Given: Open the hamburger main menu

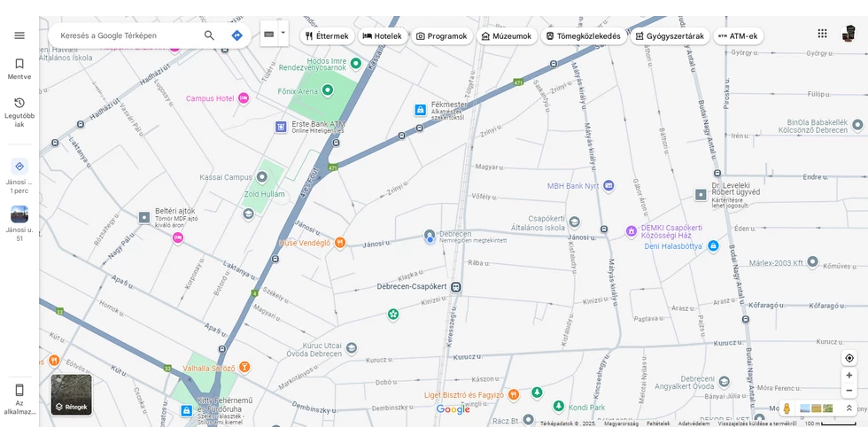Looking at the screenshot, I should click(x=19, y=35).
